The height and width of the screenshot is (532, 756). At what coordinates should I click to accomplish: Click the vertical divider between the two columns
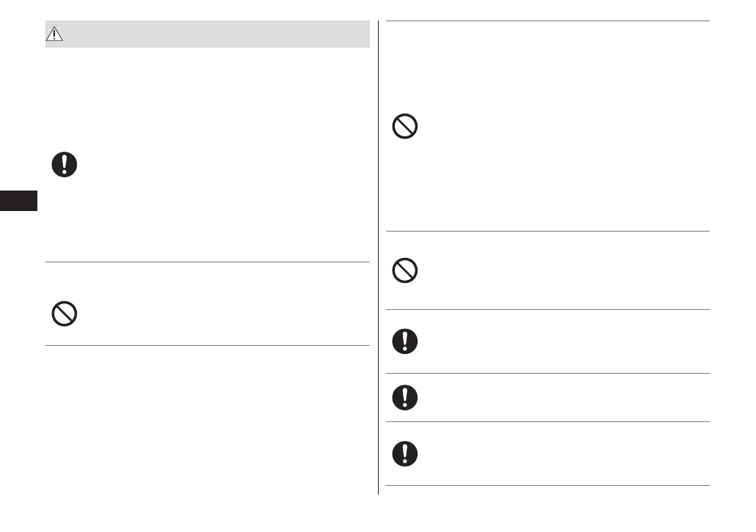379,256
